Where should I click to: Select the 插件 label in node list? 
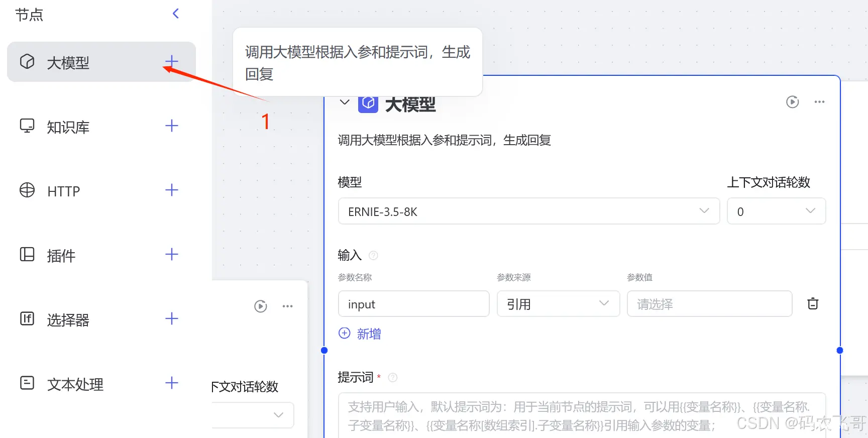click(61, 256)
